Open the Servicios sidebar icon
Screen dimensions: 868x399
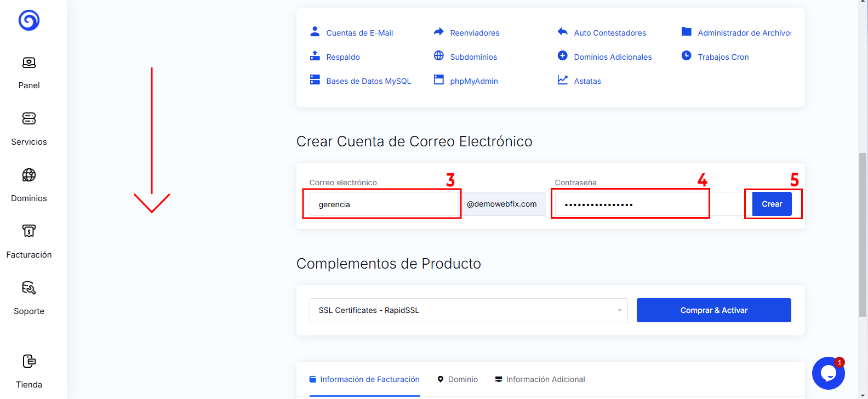click(x=29, y=118)
